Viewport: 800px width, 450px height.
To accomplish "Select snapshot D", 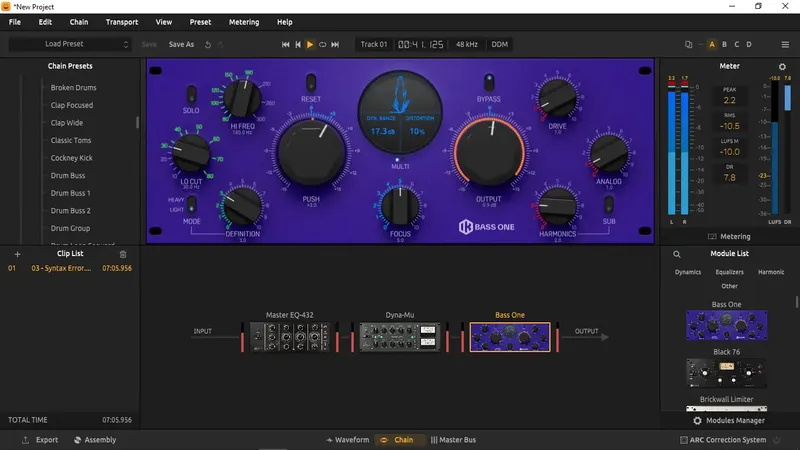I will pyautogui.click(x=749, y=44).
